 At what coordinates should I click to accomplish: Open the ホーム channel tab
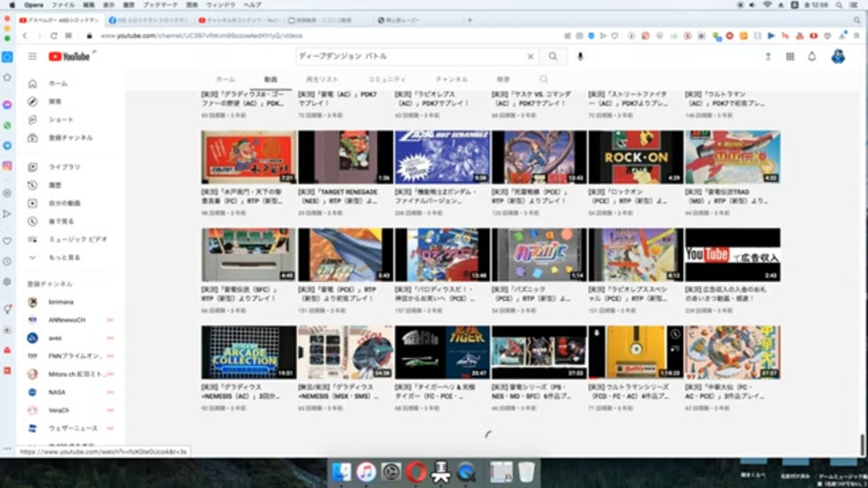click(x=225, y=80)
